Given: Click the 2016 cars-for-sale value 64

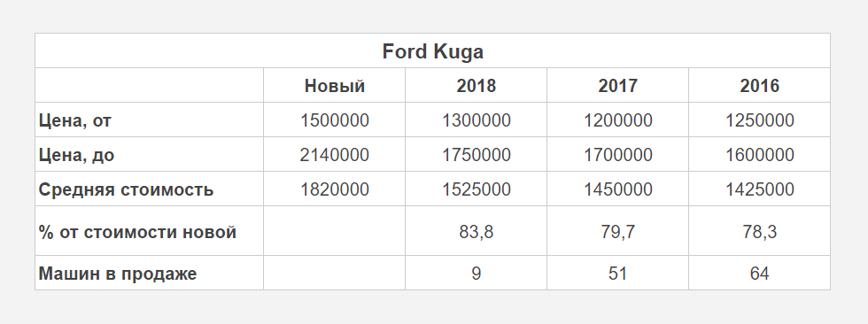Looking at the screenshot, I should tap(760, 274).
